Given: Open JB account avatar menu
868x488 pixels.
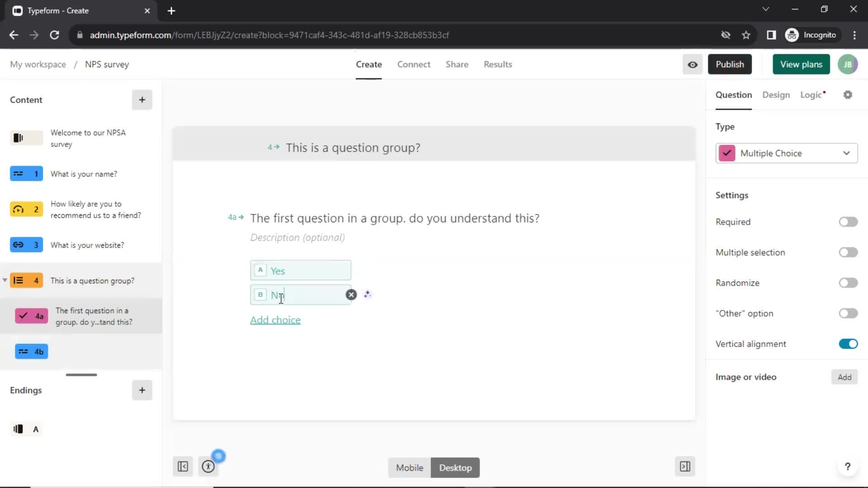Looking at the screenshot, I should (x=848, y=64).
